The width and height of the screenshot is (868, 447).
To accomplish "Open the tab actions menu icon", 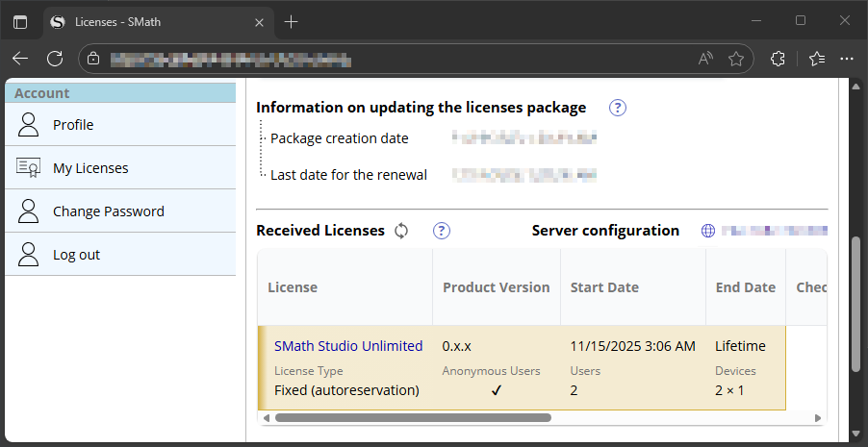I will [20, 22].
